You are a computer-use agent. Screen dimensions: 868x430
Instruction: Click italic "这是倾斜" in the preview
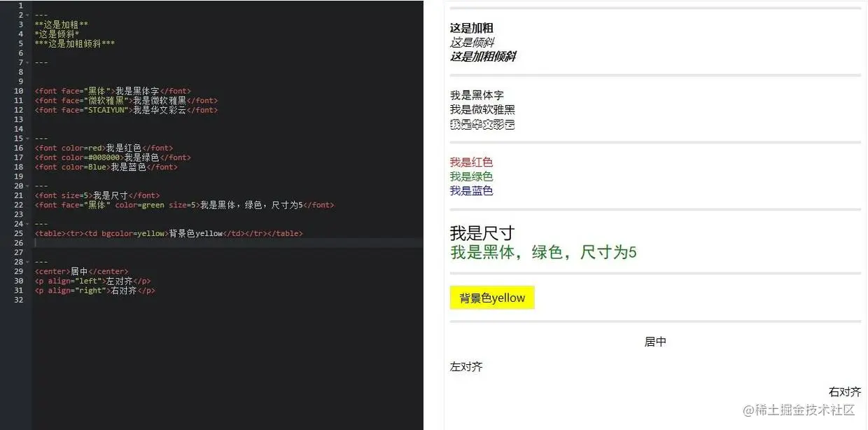pyautogui.click(x=472, y=43)
